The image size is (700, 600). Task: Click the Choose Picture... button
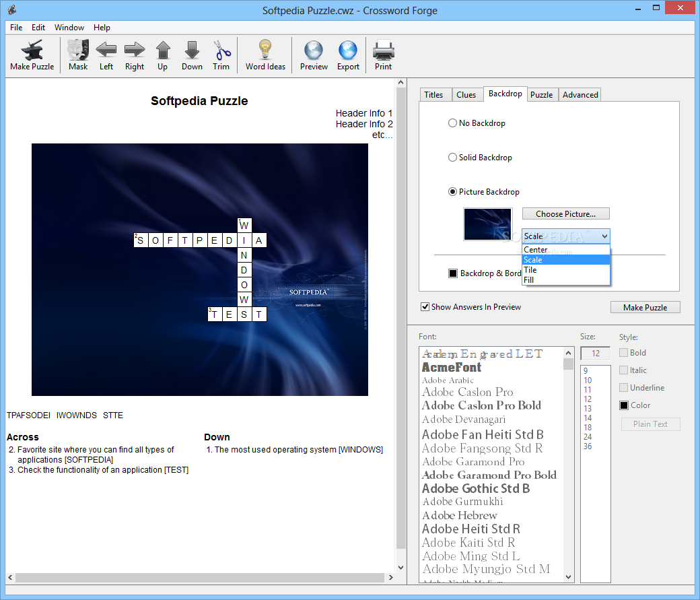point(565,213)
